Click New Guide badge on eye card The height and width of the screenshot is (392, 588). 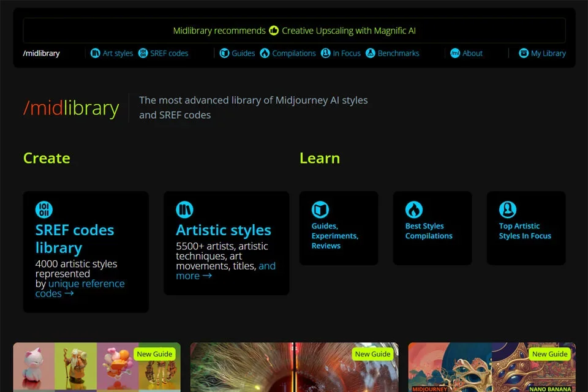click(x=373, y=354)
